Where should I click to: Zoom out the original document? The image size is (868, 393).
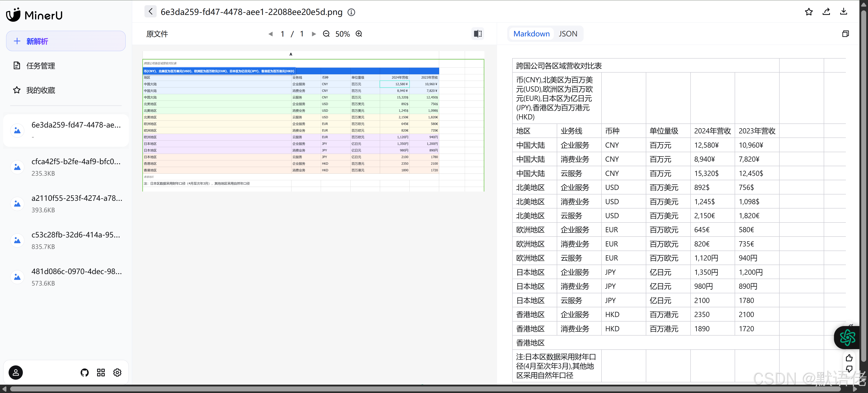tap(326, 34)
